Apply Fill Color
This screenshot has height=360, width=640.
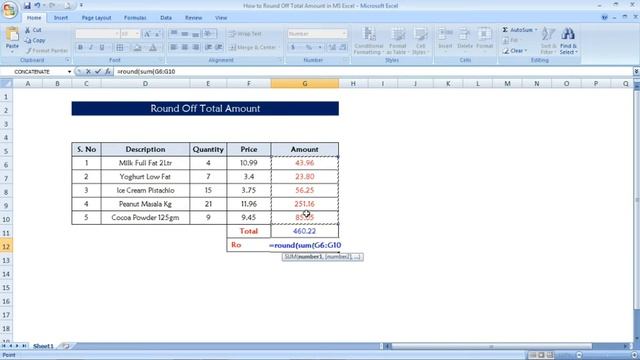point(138,48)
